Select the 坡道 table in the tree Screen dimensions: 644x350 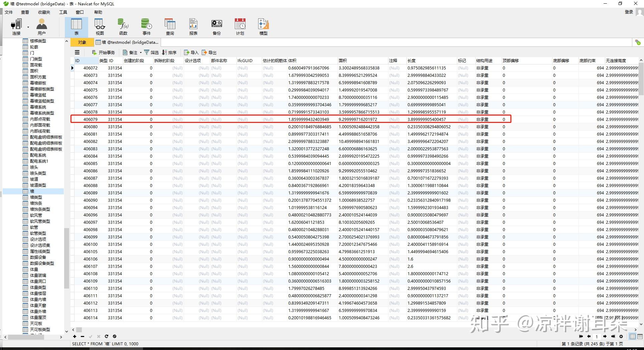(34, 179)
